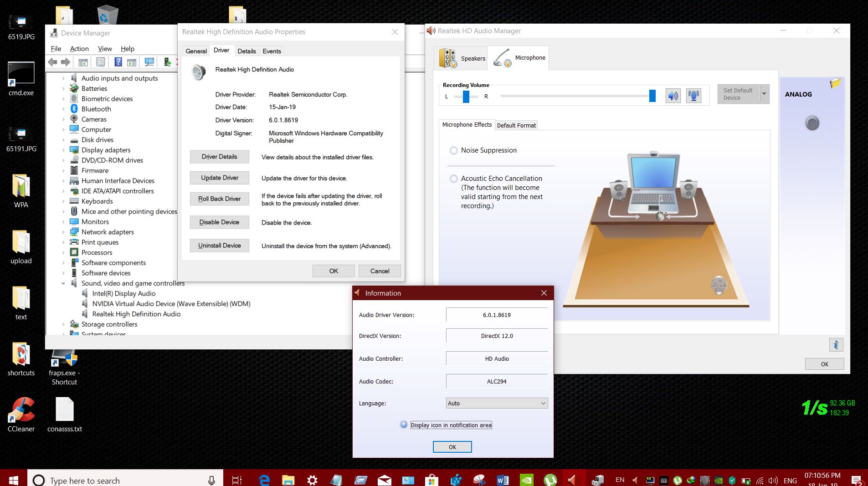The image size is (868, 486).
Task: Expand the Keyboards node
Action: 63,201
